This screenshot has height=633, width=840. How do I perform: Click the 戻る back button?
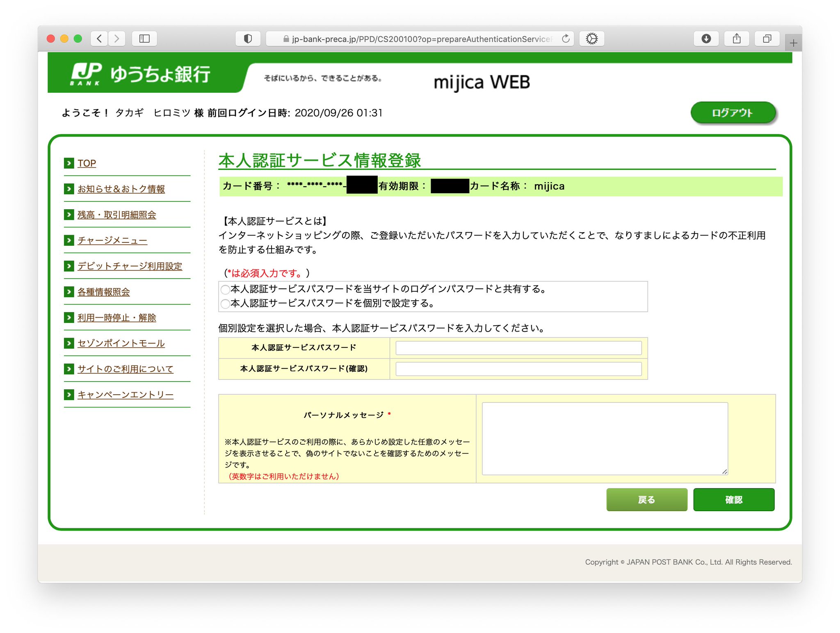[x=647, y=500]
